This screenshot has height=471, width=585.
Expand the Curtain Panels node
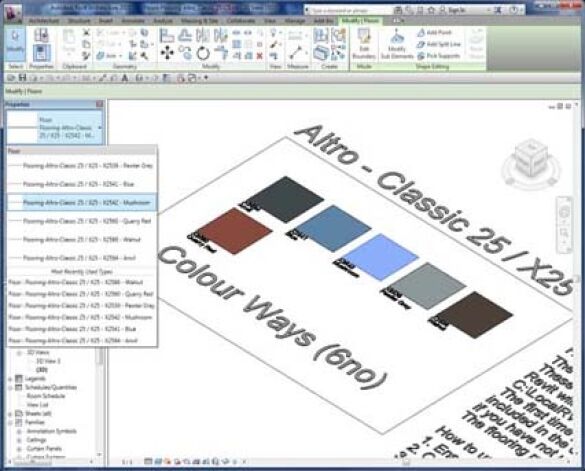pyautogui.click(x=19, y=449)
